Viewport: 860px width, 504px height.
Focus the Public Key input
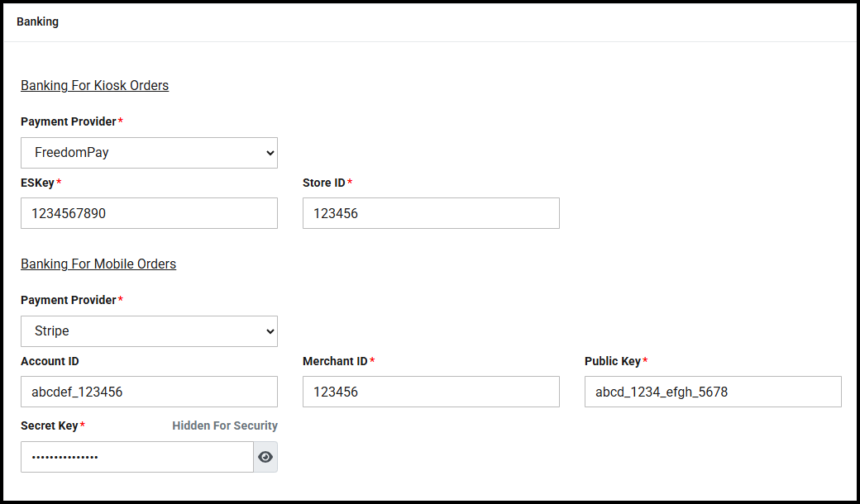coord(713,392)
